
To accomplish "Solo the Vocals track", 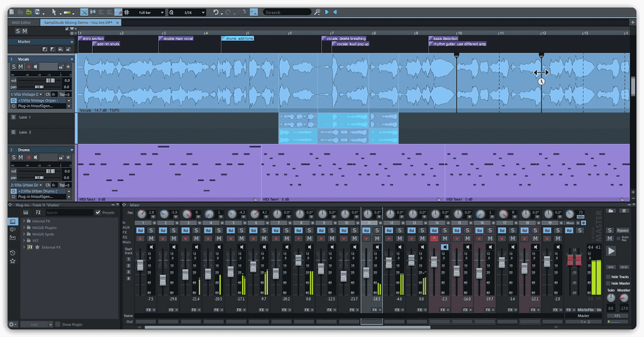I will click(x=14, y=67).
